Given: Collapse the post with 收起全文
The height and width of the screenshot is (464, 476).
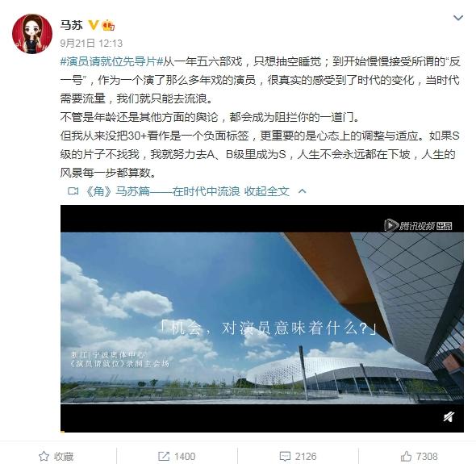Looking at the screenshot, I should coord(267,191).
